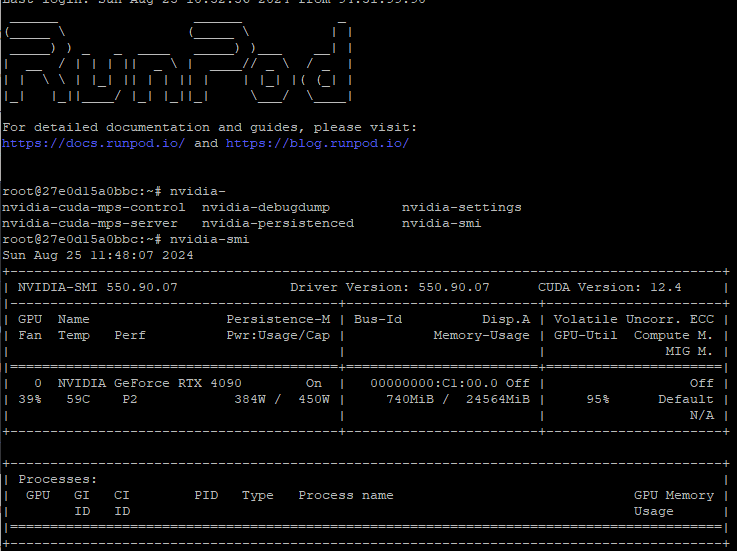This screenshot has height=551, width=737.
Task: Open the https://docs.runpod.io/ link
Action: (x=94, y=143)
